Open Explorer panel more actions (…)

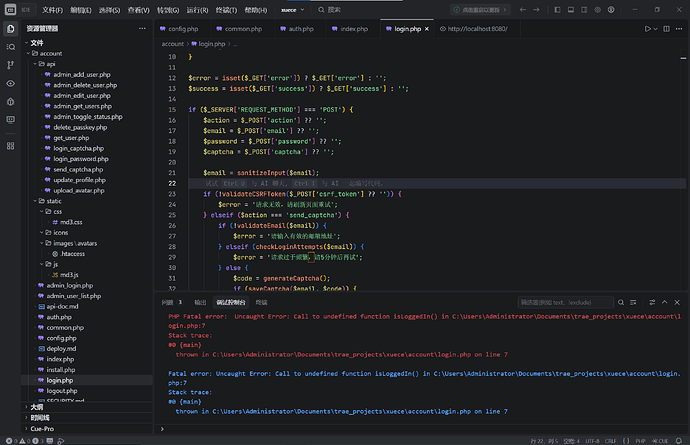(x=142, y=28)
